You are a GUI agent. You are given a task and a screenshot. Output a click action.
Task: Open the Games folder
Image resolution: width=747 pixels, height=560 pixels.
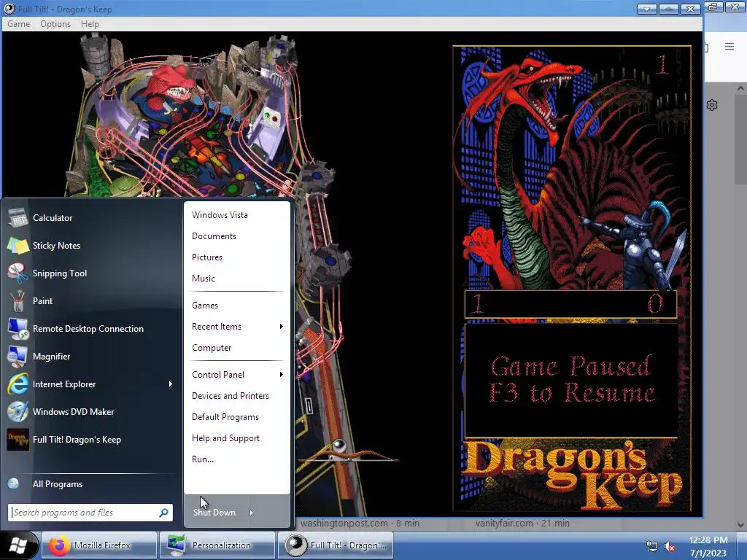(x=205, y=306)
